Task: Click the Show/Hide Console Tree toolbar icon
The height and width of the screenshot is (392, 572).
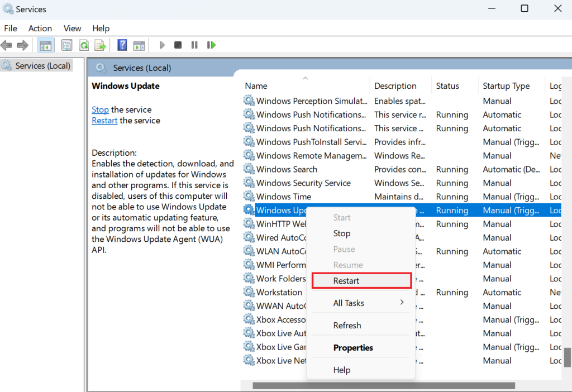Action: coord(46,45)
